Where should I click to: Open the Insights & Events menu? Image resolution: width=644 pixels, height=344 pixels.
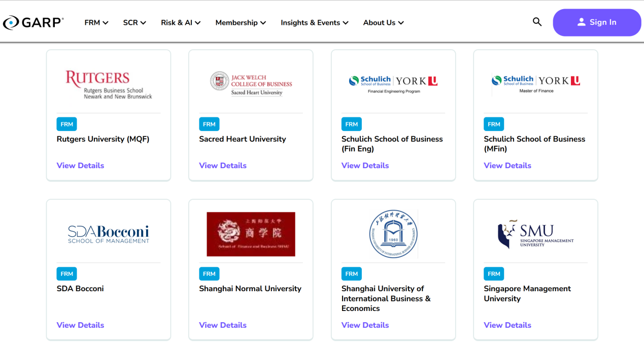tap(315, 23)
